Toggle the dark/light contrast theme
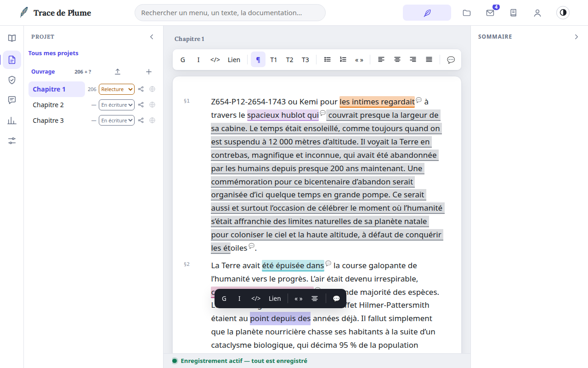This screenshot has height=368, width=588. click(563, 12)
